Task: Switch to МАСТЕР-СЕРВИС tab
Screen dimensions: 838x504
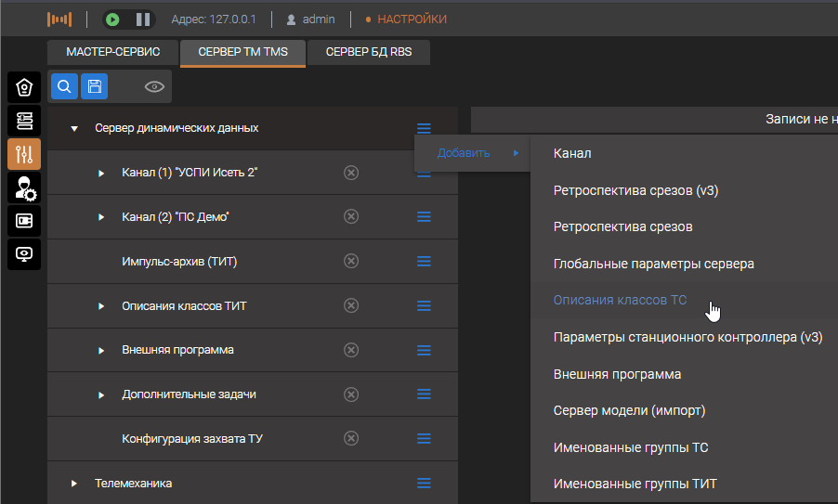Action: (113, 52)
